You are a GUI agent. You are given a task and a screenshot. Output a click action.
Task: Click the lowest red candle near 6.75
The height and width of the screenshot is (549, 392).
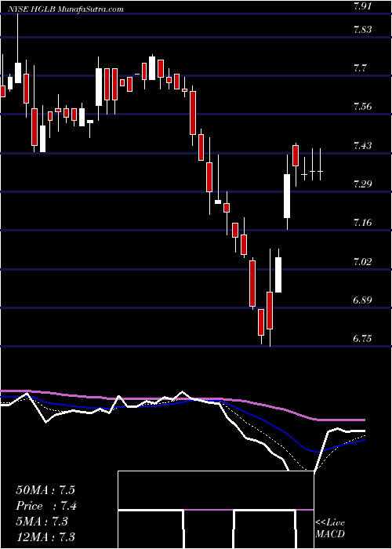pos(261,322)
